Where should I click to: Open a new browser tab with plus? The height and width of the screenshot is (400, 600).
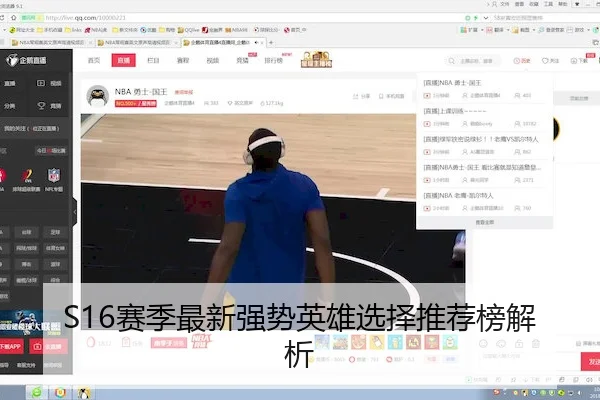(x=271, y=42)
